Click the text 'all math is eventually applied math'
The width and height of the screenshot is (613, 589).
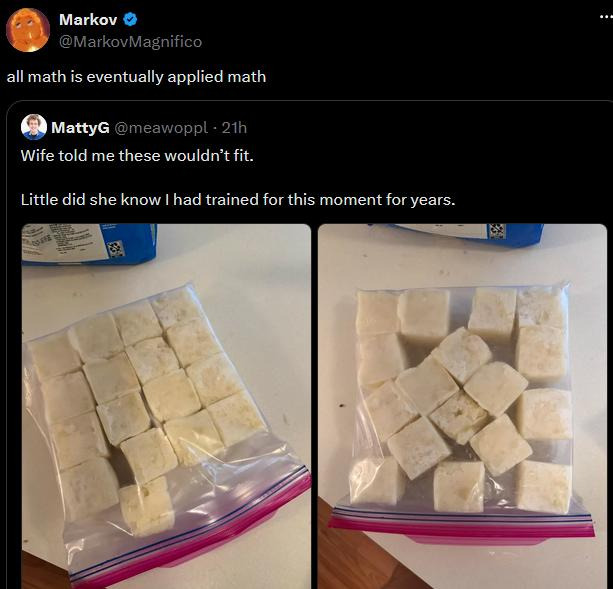(136, 77)
